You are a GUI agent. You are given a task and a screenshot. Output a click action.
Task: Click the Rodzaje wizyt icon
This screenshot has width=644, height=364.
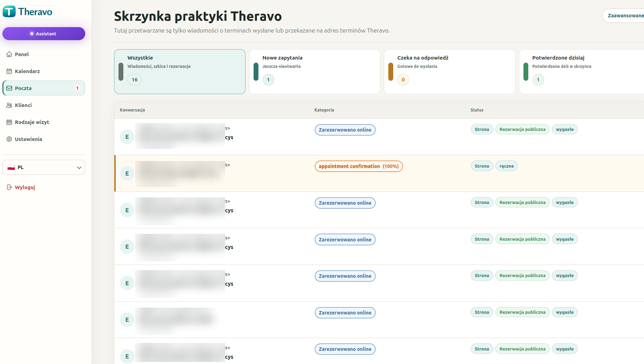[x=9, y=122]
